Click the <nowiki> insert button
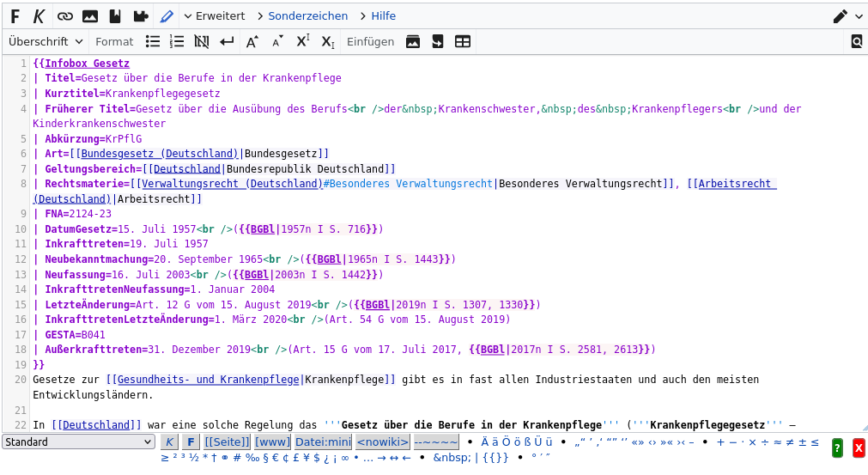868x475 pixels. click(383, 442)
